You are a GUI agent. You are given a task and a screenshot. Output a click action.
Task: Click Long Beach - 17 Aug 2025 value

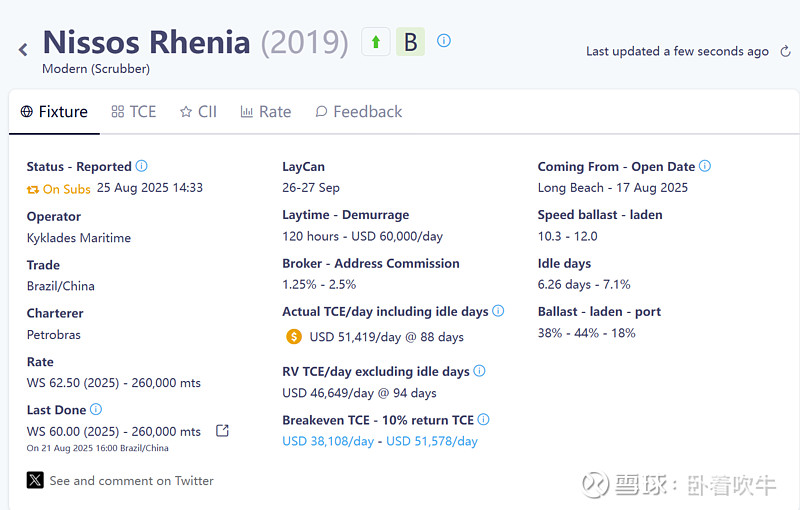[x=613, y=188]
